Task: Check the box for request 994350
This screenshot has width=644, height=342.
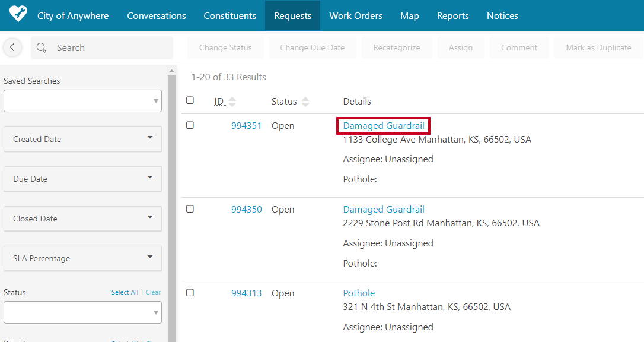Action: click(190, 209)
